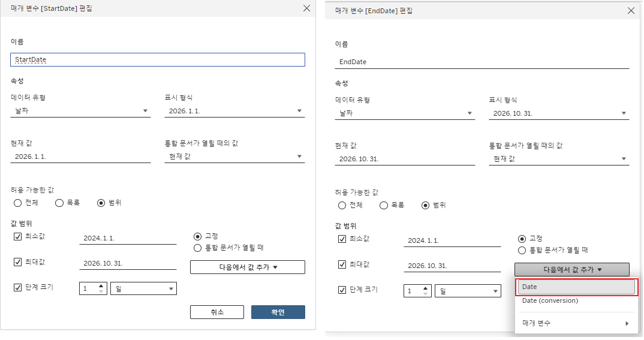Toggle 최대값 checkbox in EndDate dialog

click(342, 264)
